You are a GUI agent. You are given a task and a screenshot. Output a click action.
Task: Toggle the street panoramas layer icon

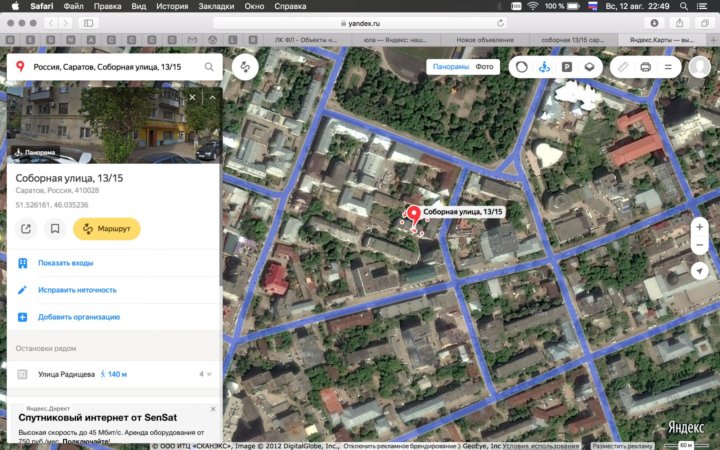pyautogui.click(x=544, y=67)
